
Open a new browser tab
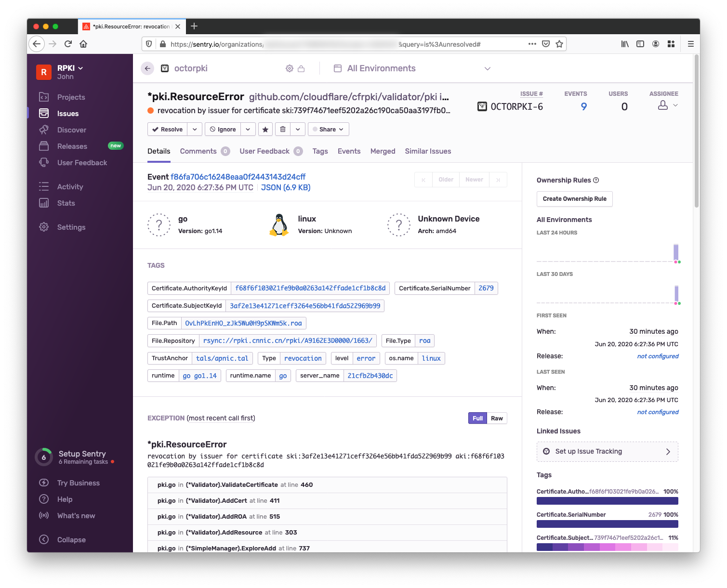click(194, 26)
